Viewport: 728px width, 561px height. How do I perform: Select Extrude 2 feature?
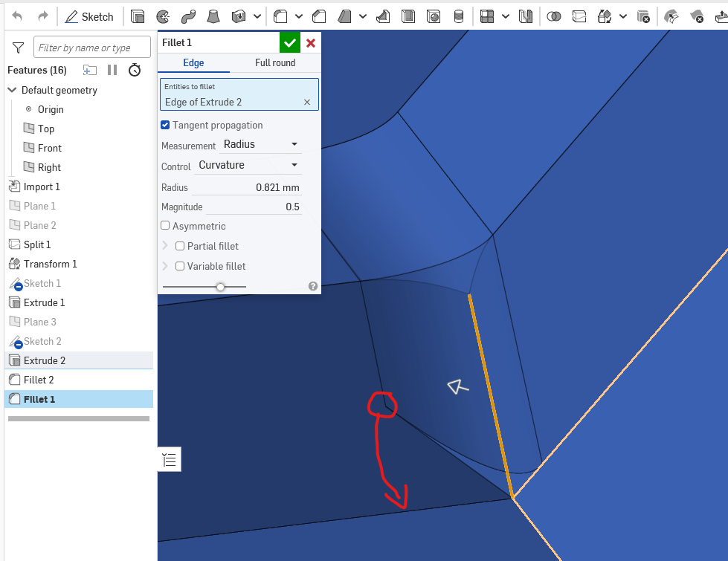point(79,360)
